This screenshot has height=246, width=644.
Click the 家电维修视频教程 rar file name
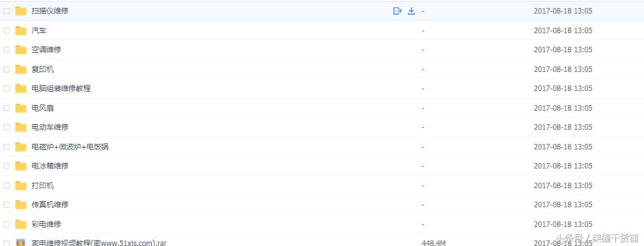click(99, 243)
